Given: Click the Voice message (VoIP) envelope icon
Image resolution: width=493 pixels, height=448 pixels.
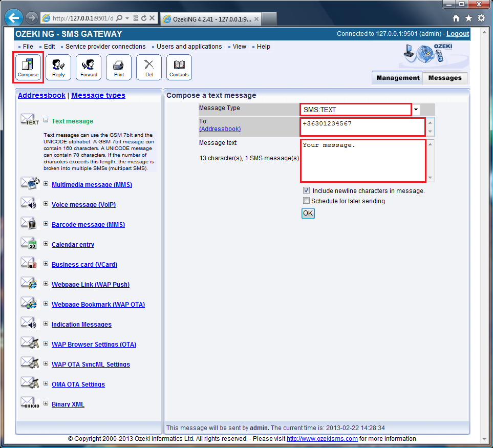Looking at the screenshot, I should tap(29, 203).
